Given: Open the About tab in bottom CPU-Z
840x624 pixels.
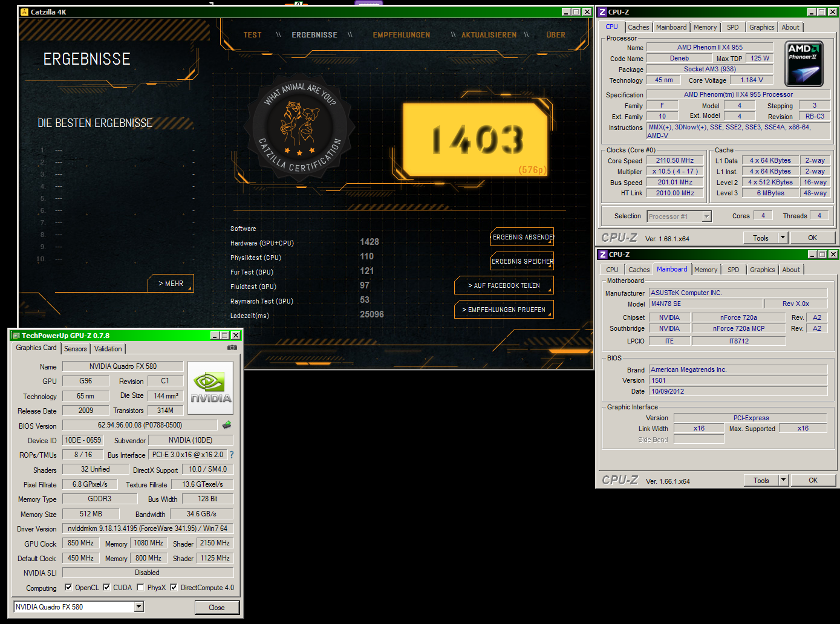Looking at the screenshot, I should (791, 270).
